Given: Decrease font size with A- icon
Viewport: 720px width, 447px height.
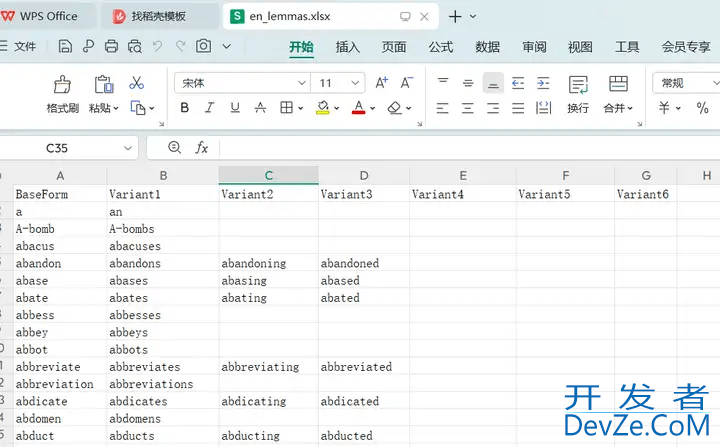Looking at the screenshot, I should click(406, 83).
